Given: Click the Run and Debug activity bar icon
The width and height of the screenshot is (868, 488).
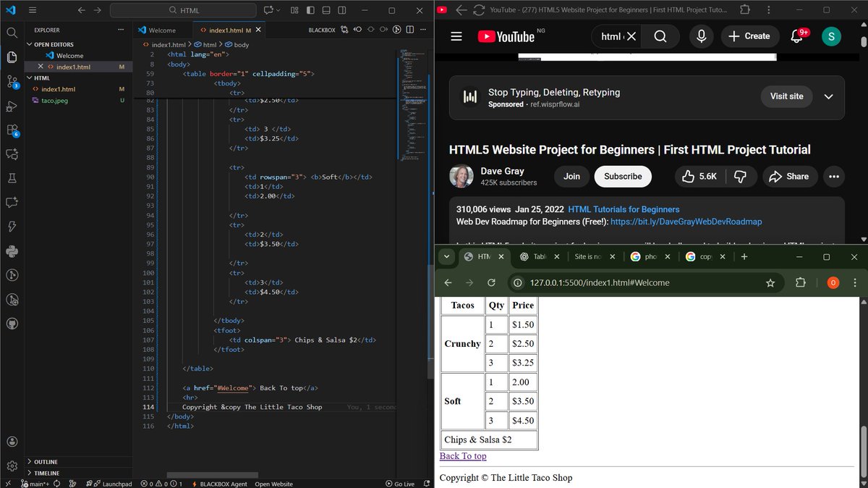Looking at the screenshot, I should click(12, 106).
